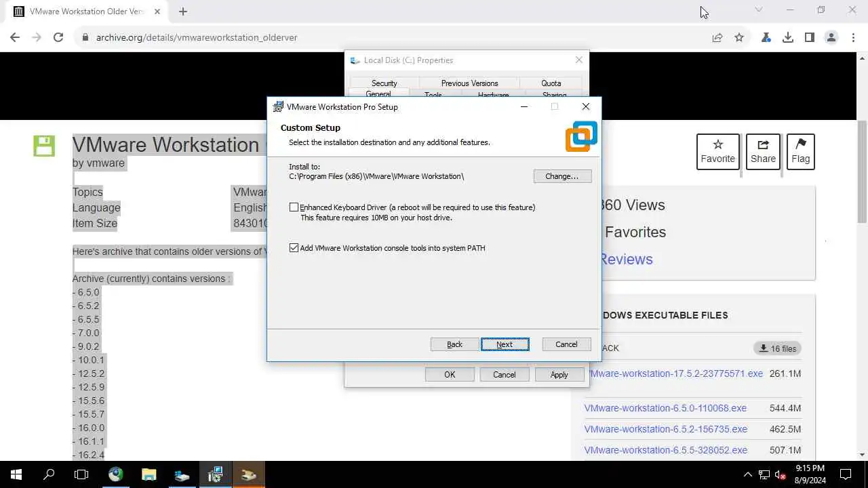Click Apply in Local Disk Properties
Viewport: 868px width, 488px height.
(559, 374)
